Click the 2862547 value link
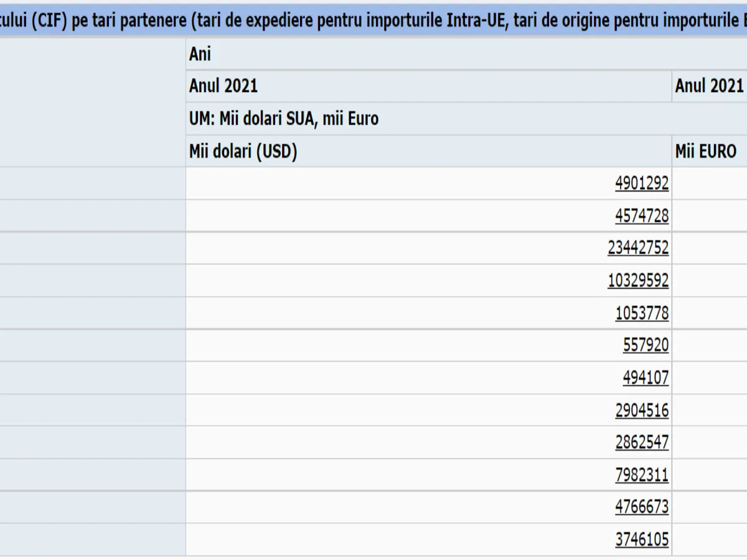The width and height of the screenshot is (747, 560). 642,442
